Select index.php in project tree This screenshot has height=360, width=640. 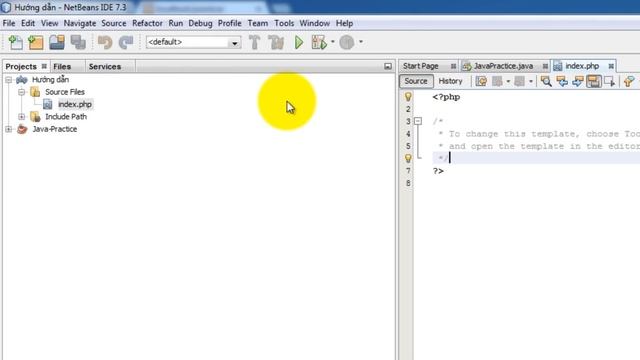tap(75, 104)
